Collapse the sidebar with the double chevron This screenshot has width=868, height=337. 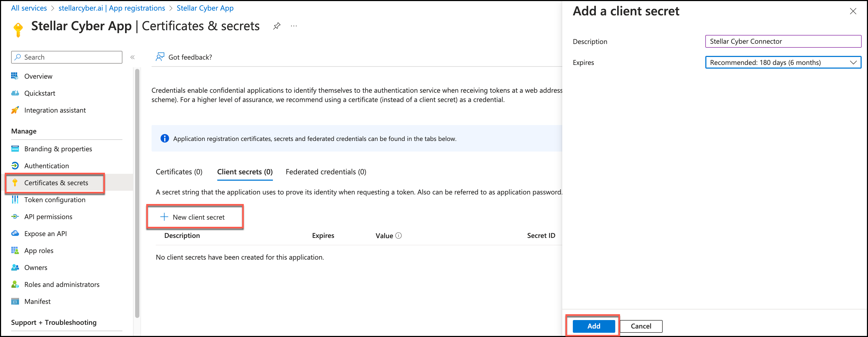(x=132, y=57)
